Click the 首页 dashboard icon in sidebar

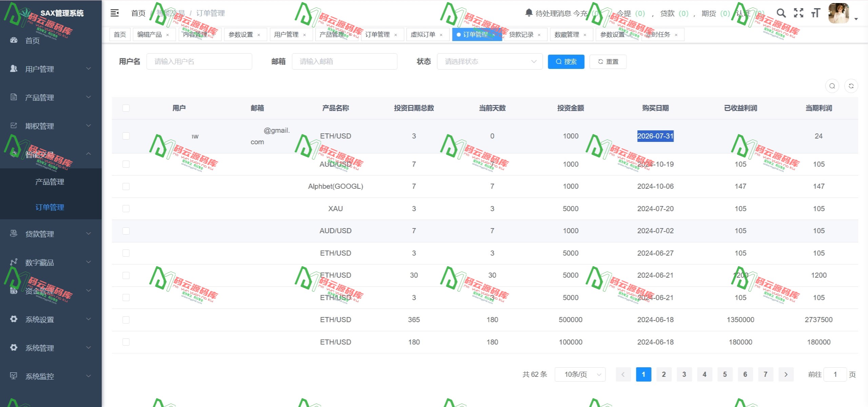tap(14, 40)
